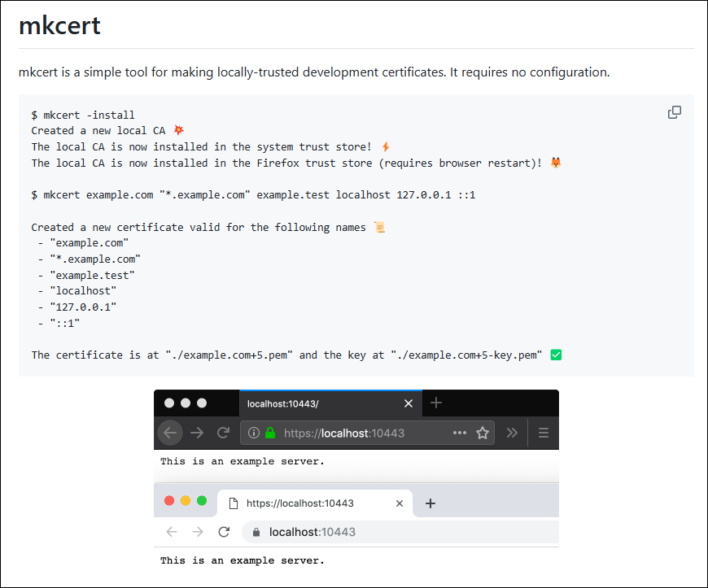Close the Chrome localhost tab
The image size is (708, 588).
(399, 503)
